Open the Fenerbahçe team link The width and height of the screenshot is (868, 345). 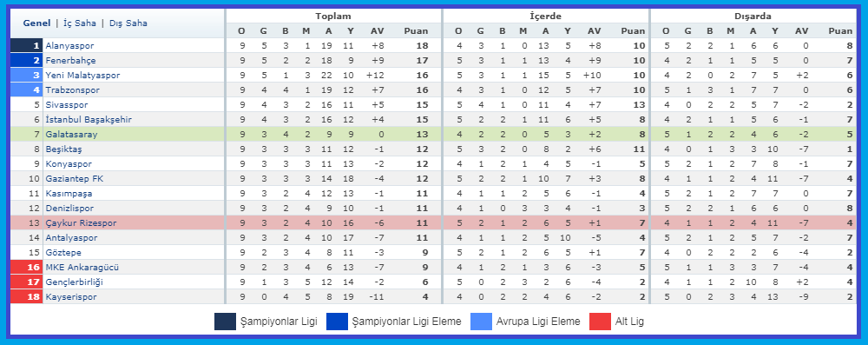pos(70,61)
